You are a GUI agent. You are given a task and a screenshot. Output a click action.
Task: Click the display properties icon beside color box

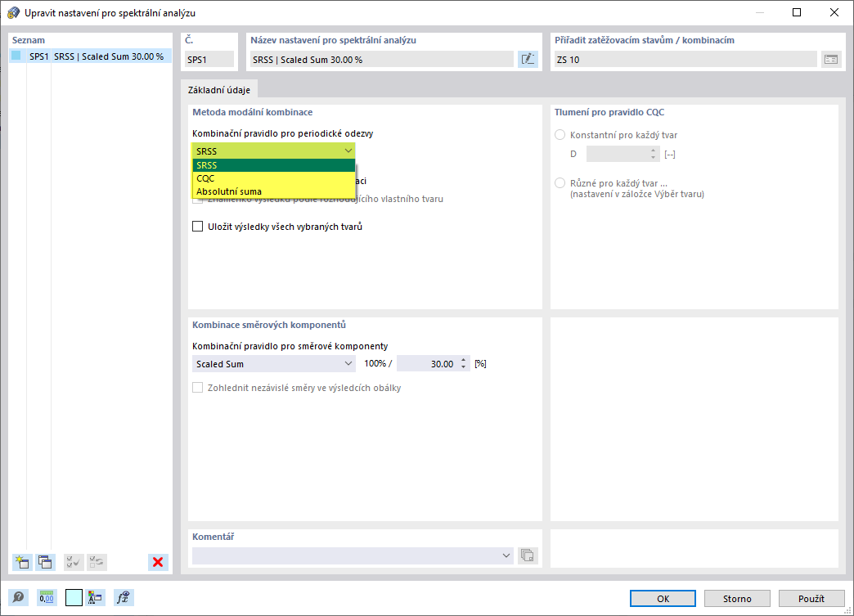(x=96, y=597)
